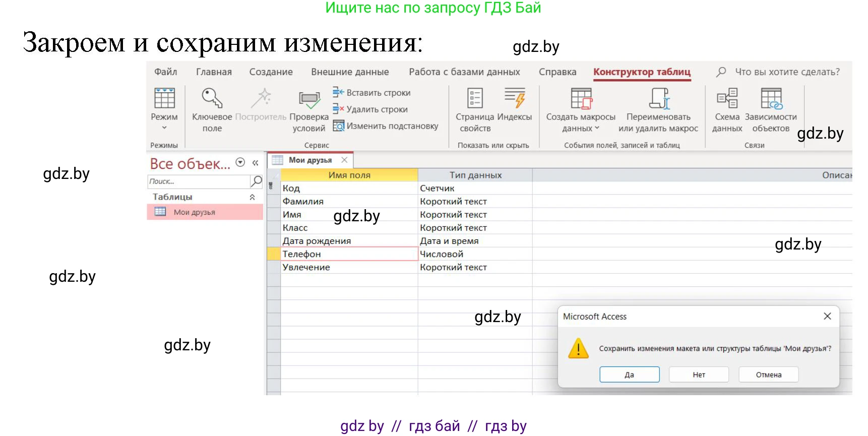Screen dimensions: 868x436
Task: Select the Класс field name cell
Action: (349, 227)
